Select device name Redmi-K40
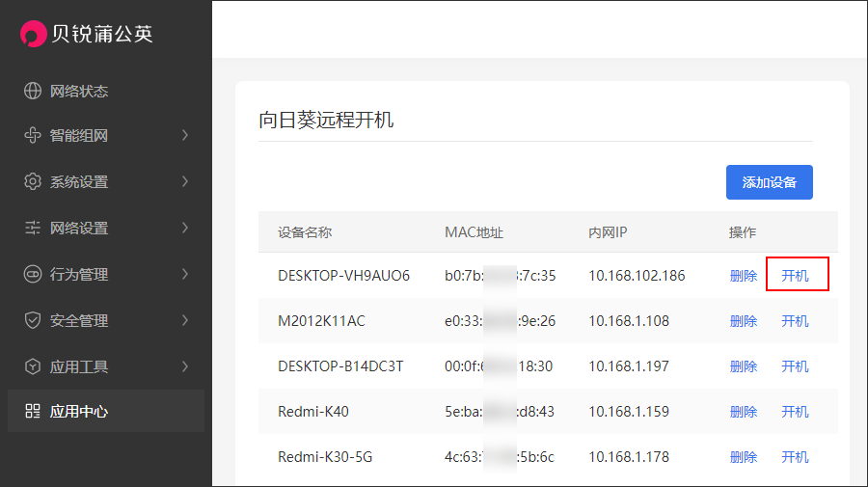 click(313, 412)
